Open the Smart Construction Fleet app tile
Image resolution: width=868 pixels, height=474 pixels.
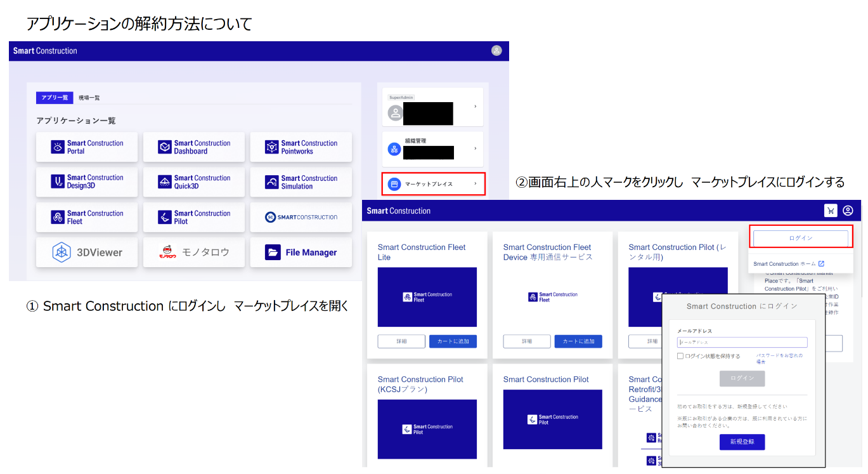pyautogui.click(x=87, y=217)
